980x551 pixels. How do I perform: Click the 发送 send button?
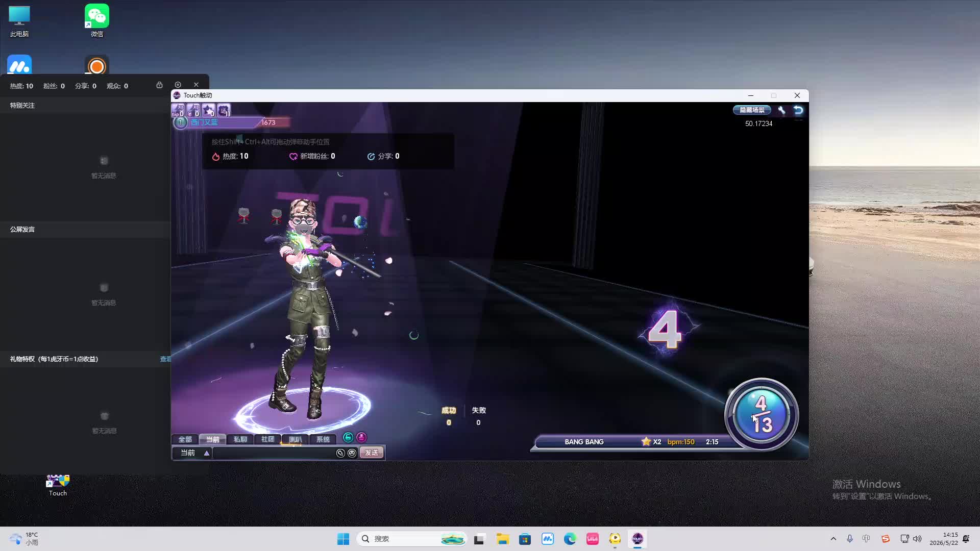coord(372,453)
